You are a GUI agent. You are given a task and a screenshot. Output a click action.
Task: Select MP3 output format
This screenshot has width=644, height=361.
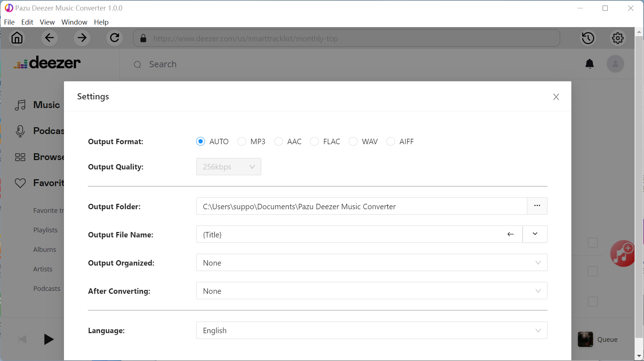click(x=242, y=141)
